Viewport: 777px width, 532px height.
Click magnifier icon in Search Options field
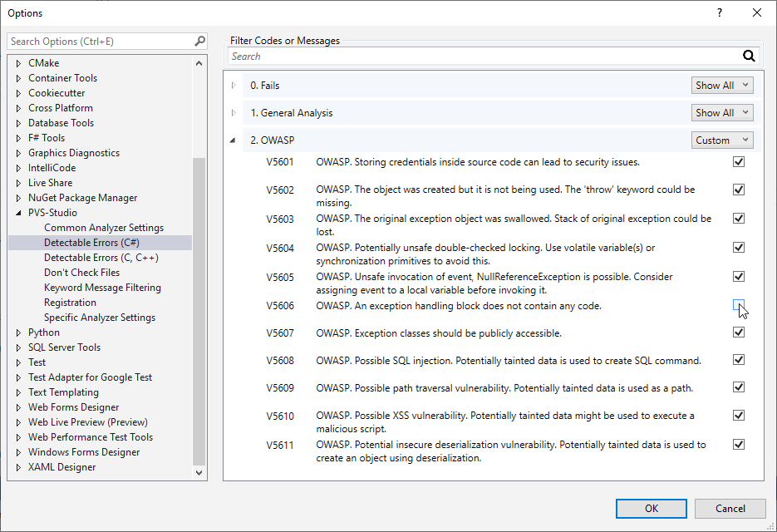pos(199,42)
